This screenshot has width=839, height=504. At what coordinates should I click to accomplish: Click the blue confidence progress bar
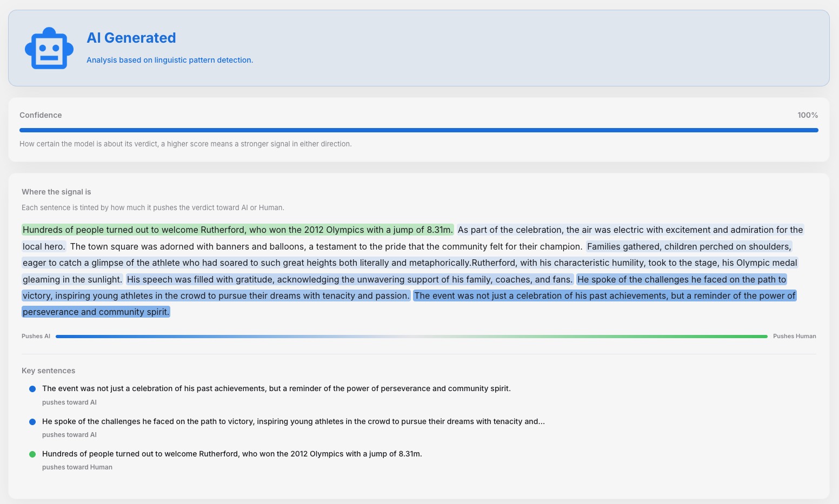click(x=419, y=130)
